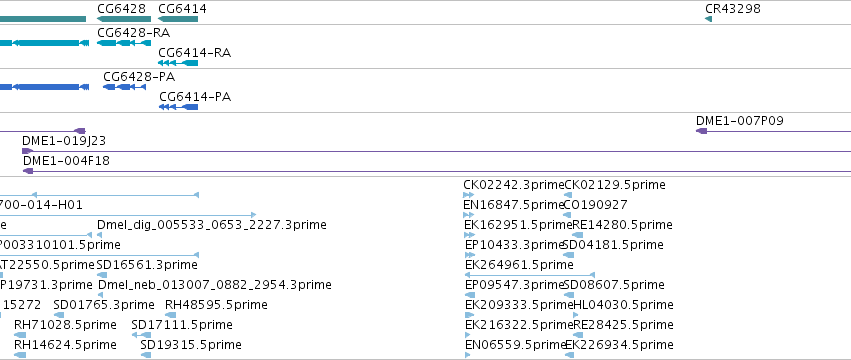Viewport: 851px width, 360px height.
Task: Open the CG6428-RA label
Action: coord(134,33)
